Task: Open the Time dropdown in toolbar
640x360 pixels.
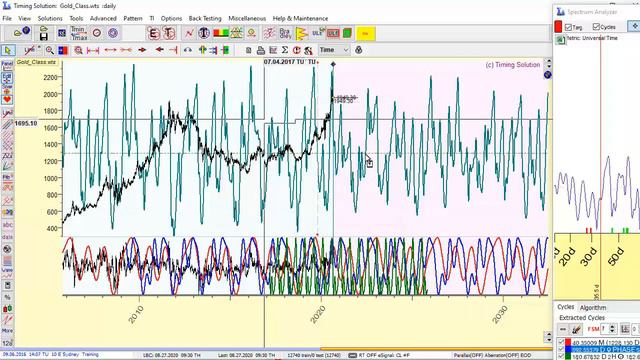Action: [x=334, y=50]
